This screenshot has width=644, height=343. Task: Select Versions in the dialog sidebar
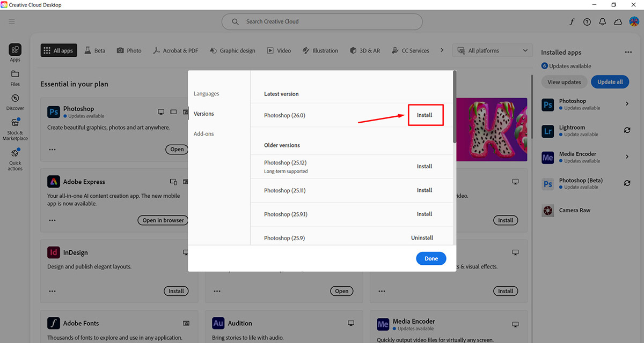(204, 114)
